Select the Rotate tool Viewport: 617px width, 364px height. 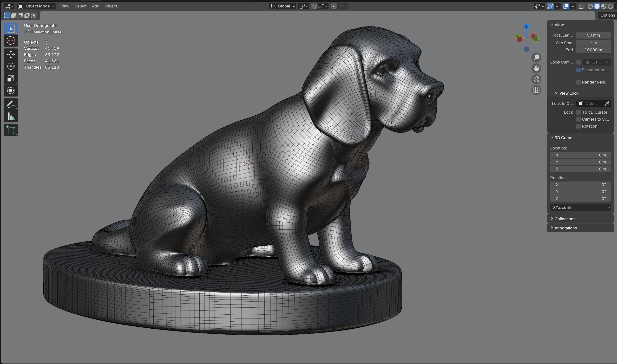click(x=11, y=66)
